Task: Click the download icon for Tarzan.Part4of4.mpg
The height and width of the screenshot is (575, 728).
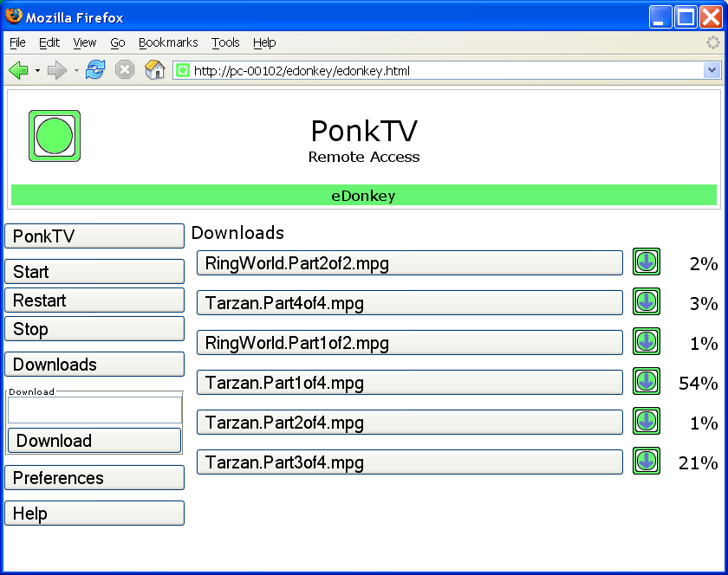Action: [647, 301]
